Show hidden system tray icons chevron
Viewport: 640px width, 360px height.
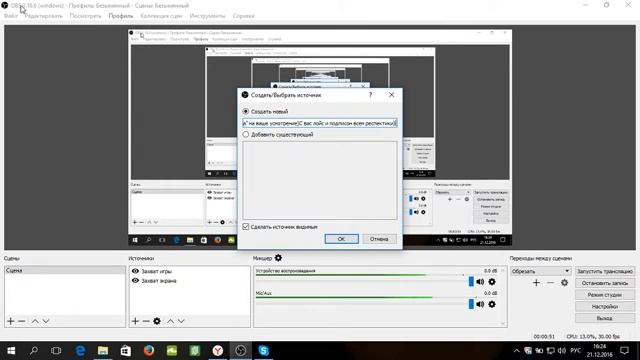pos(516,351)
